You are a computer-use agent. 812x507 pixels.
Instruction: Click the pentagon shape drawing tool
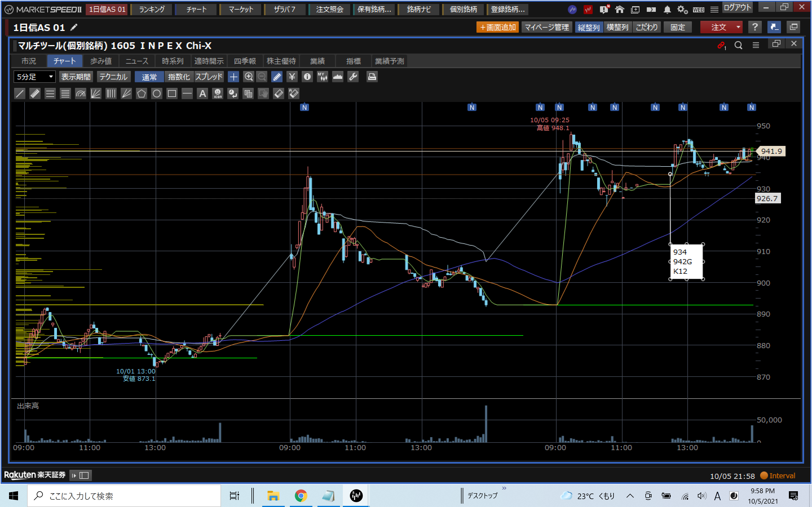tap(142, 94)
